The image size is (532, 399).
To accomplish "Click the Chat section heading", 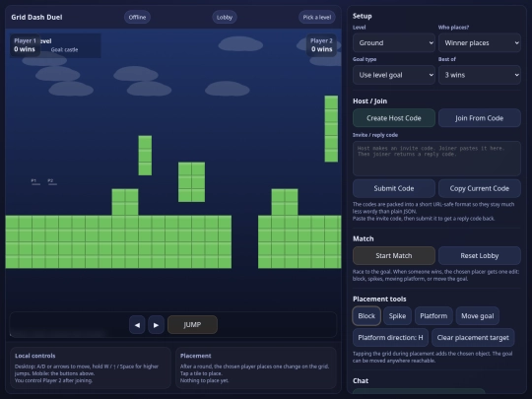I will [x=361, y=380].
